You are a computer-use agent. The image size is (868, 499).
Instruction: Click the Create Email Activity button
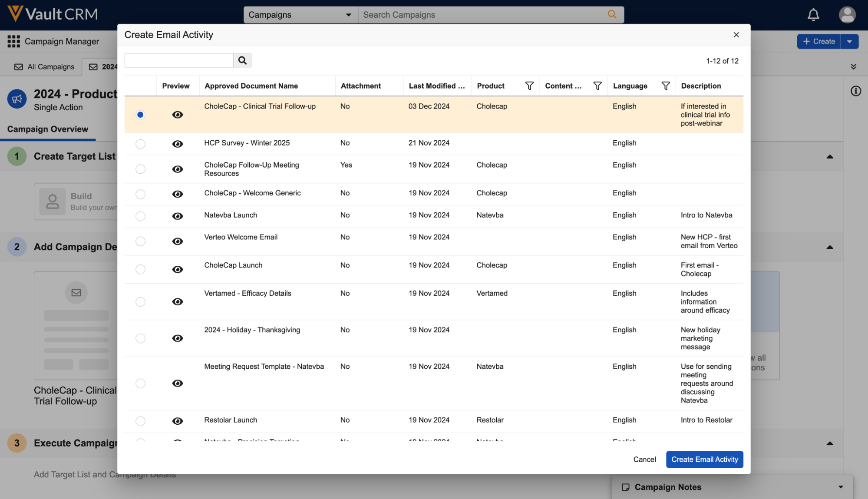(x=704, y=459)
